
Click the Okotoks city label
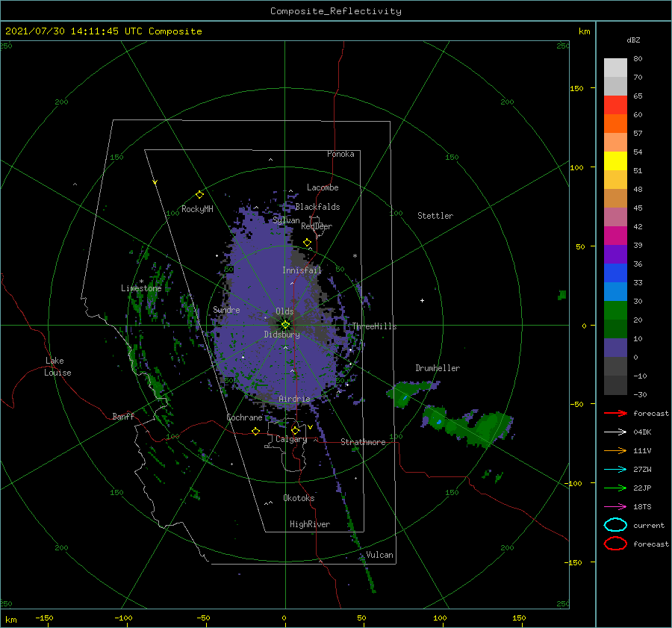(299, 498)
